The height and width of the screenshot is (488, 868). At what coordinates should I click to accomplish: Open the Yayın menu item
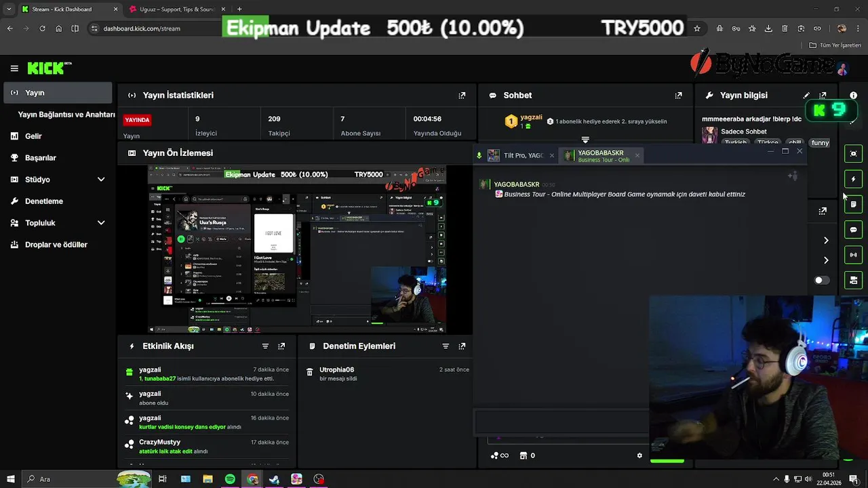click(x=58, y=93)
